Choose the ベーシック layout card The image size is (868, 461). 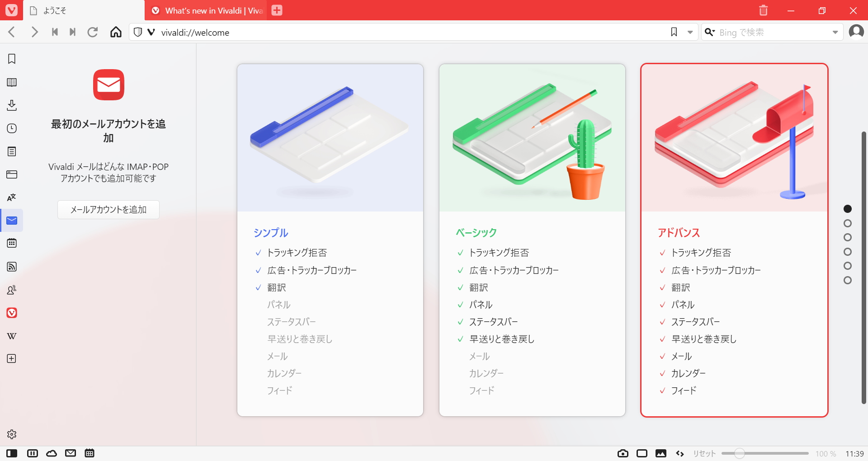click(532, 240)
